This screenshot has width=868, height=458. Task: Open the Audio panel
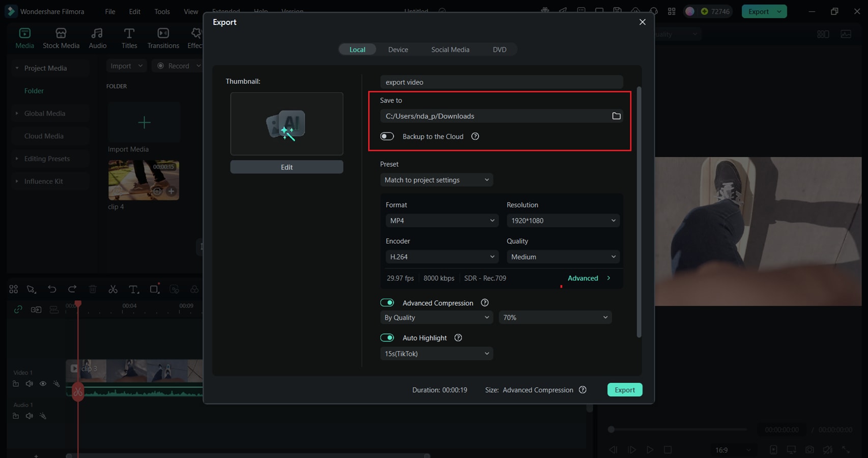pos(97,39)
